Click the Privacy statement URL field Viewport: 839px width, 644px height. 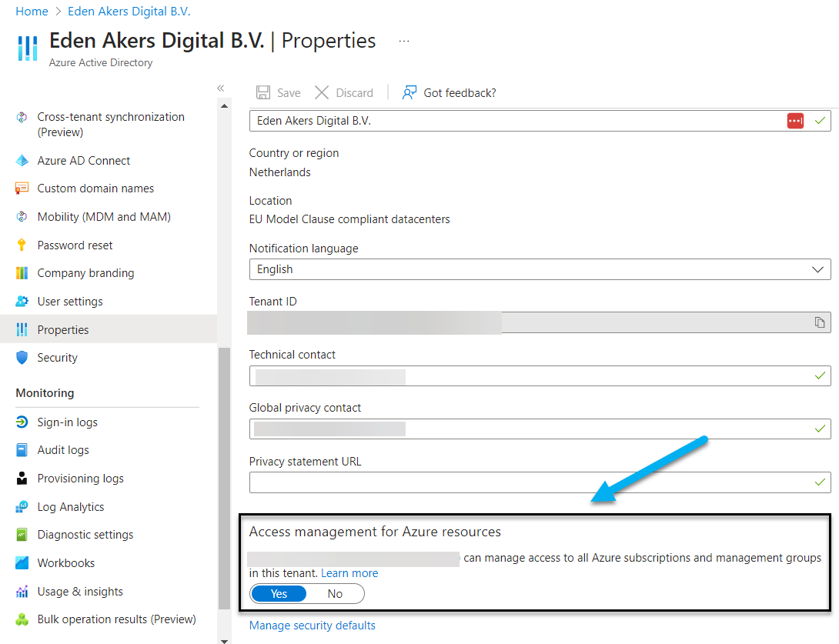coord(540,482)
